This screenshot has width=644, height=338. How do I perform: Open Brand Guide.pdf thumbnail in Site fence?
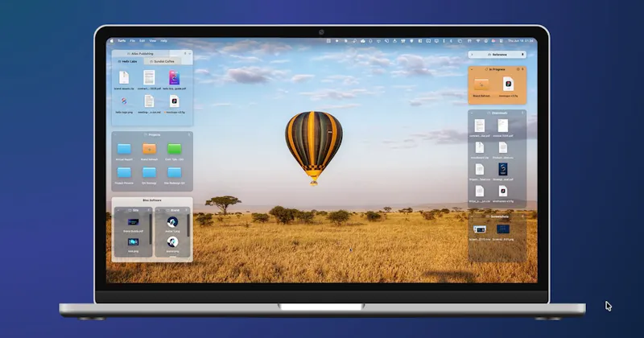pyautogui.click(x=133, y=222)
